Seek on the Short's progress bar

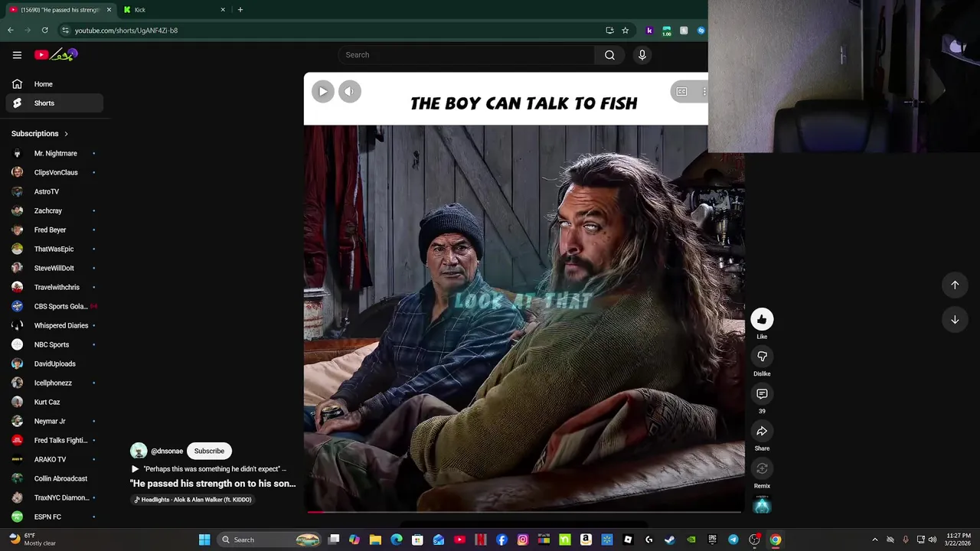point(524,512)
